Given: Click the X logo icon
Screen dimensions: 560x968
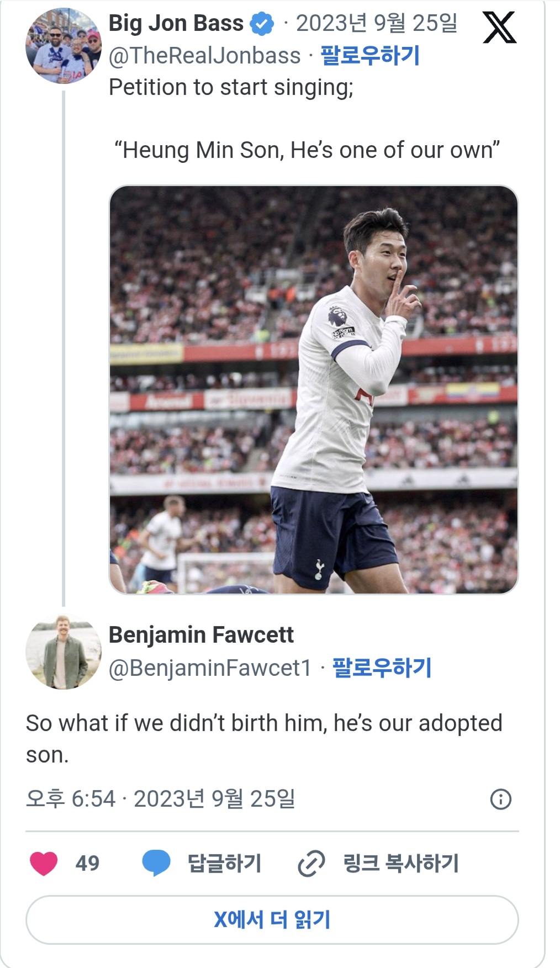Looking at the screenshot, I should (499, 28).
